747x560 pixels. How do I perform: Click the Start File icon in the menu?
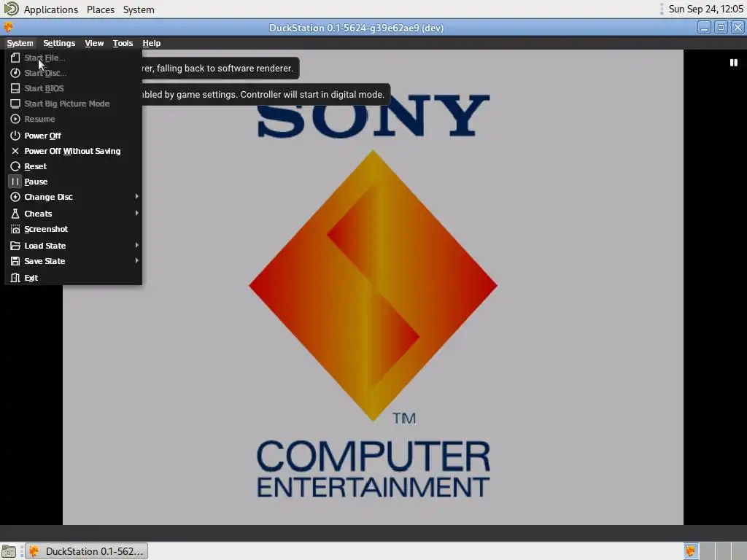pos(15,58)
